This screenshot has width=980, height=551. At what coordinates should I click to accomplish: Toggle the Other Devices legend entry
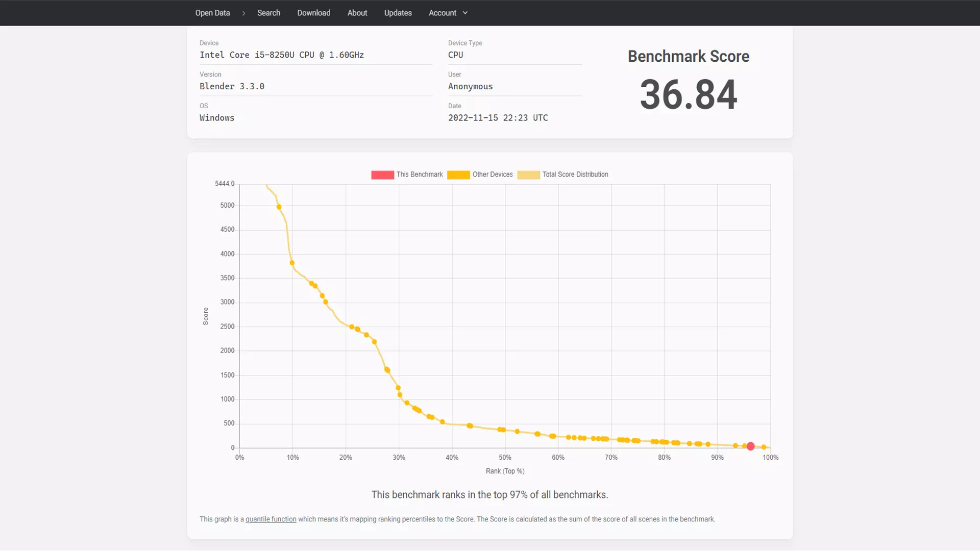pos(492,174)
